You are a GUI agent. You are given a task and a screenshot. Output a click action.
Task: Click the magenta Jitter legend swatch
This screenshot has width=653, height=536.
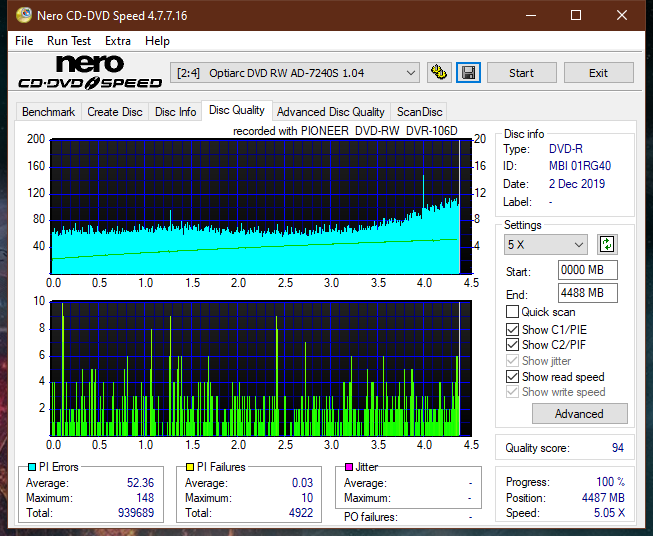349,467
